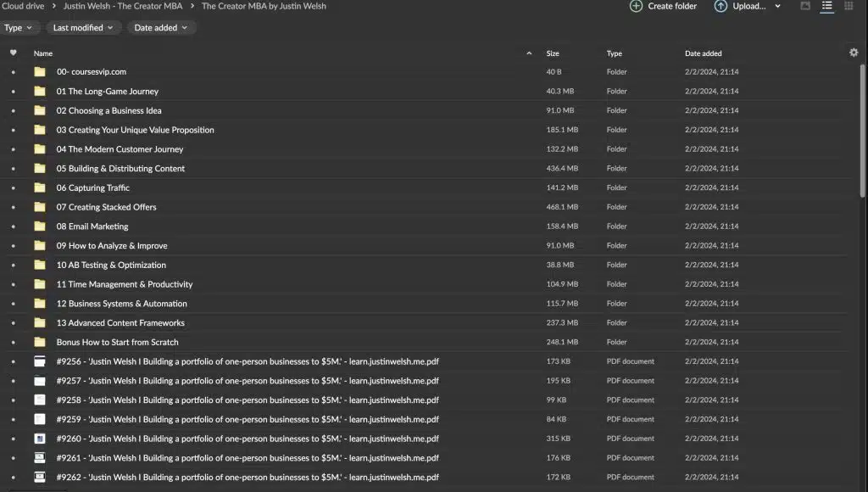The height and width of the screenshot is (492, 868).
Task: Go to Cloud drive breadcrumb
Action: pos(22,6)
